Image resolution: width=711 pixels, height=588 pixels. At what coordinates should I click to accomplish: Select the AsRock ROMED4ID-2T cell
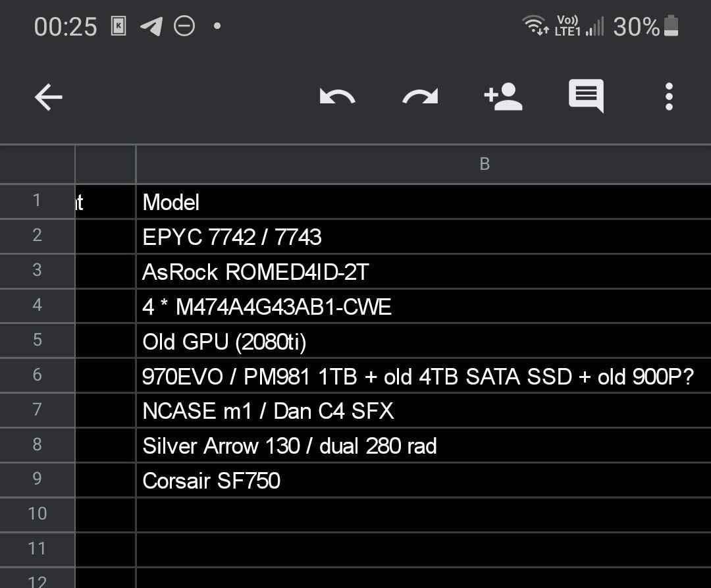pyautogui.click(x=423, y=271)
